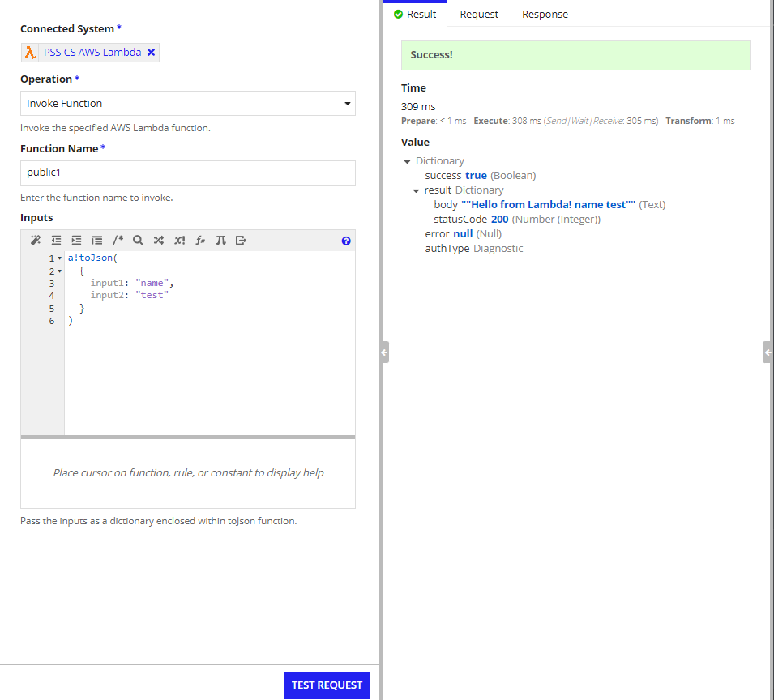Click the indent icon in editor toolbar
The width and height of the screenshot is (774, 700).
[x=76, y=241]
